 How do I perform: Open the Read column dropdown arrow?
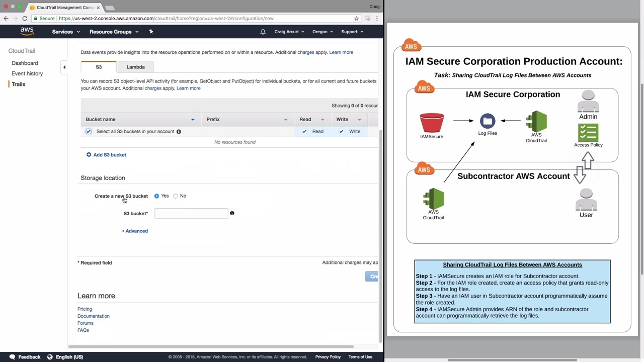tap(323, 120)
